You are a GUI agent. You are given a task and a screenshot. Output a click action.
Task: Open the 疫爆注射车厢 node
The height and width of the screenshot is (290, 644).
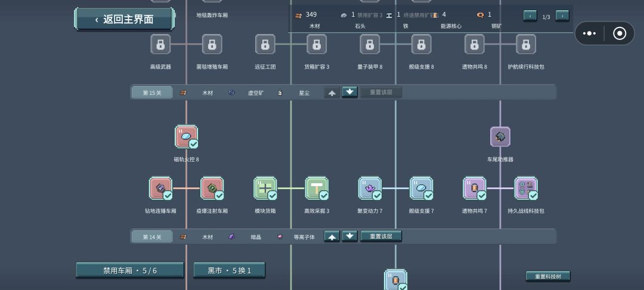[212, 189]
